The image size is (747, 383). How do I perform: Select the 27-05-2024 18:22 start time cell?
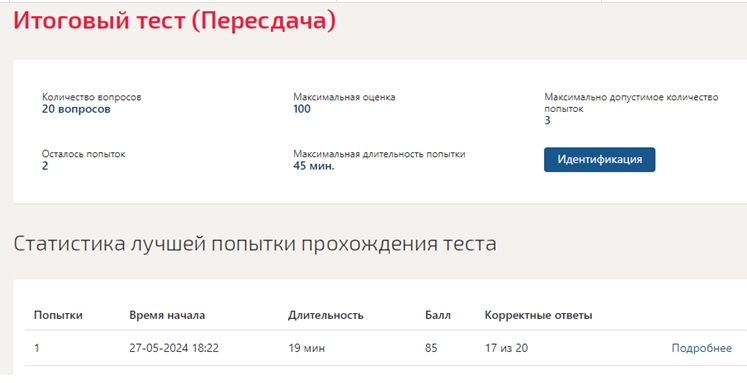click(174, 348)
